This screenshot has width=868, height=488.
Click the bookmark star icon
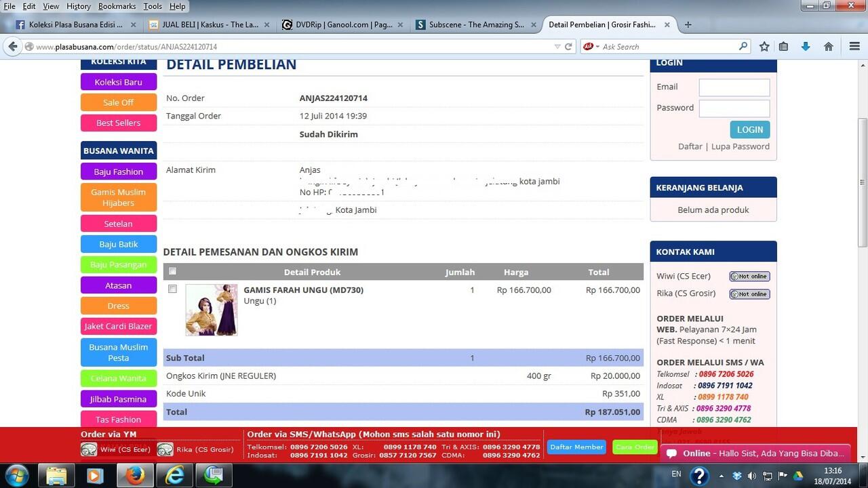pyautogui.click(x=764, y=47)
